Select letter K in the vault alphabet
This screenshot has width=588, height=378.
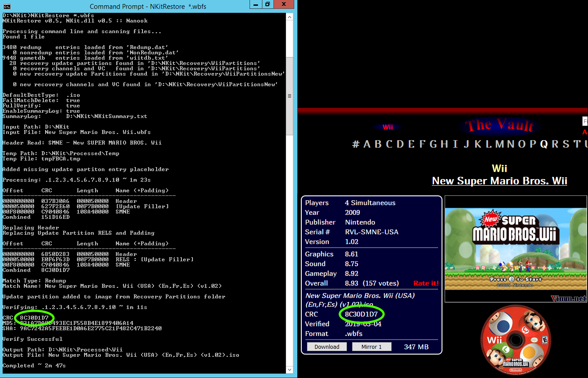477,144
